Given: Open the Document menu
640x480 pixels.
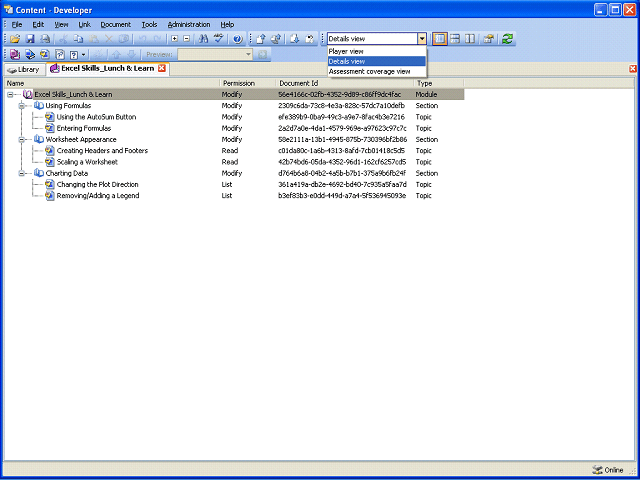Looking at the screenshot, I should pyautogui.click(x=116, y=24).
